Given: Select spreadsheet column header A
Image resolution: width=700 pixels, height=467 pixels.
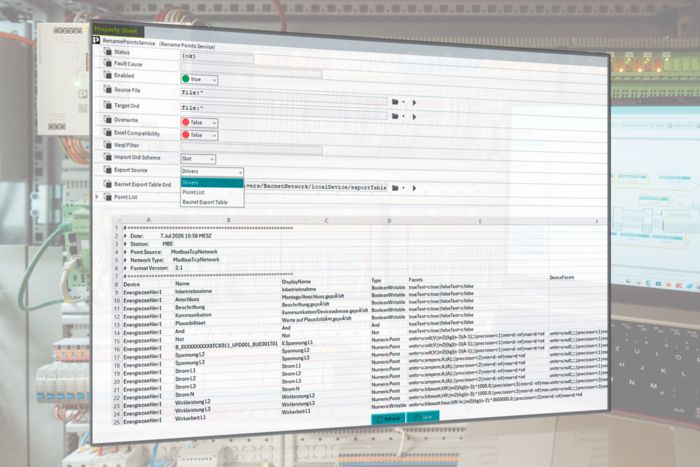Looking at the screenshot, I should pyautogui.click(x=148, y=220).
